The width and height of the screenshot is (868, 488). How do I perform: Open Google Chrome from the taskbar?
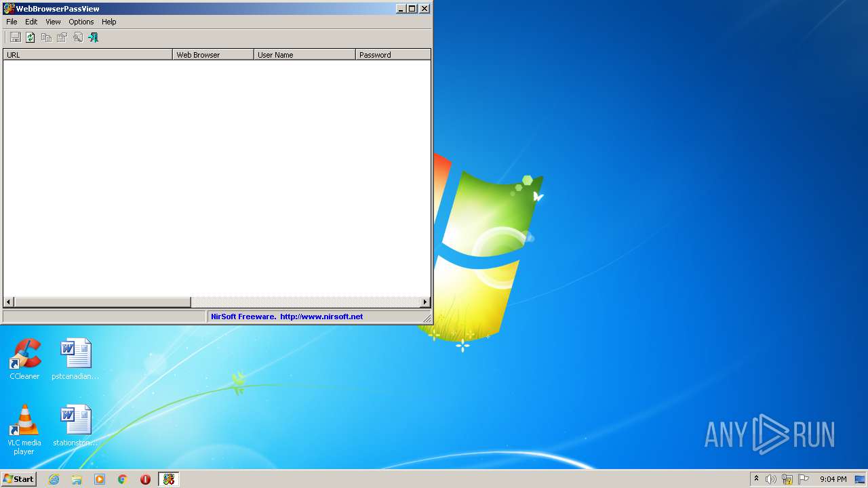coord(123,479)
